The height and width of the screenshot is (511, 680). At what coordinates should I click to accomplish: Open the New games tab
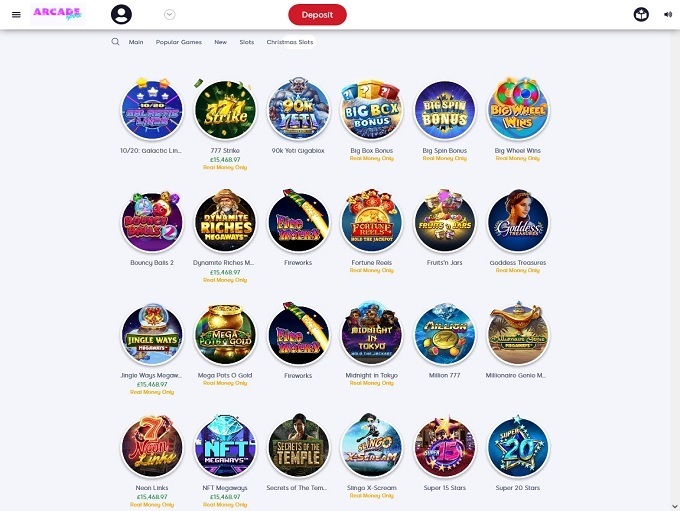[220, 42]
